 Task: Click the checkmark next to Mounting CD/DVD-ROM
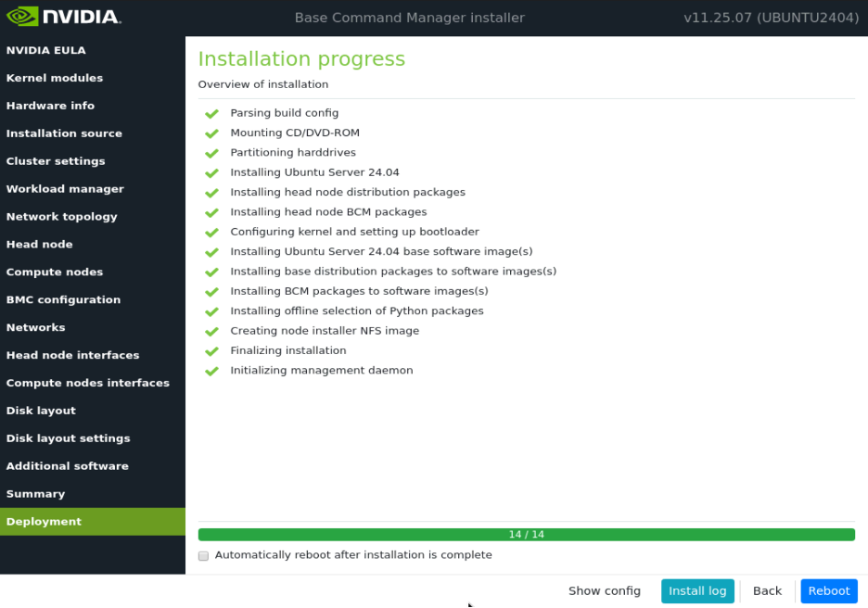pyautogui.click(x=211, y=133)
